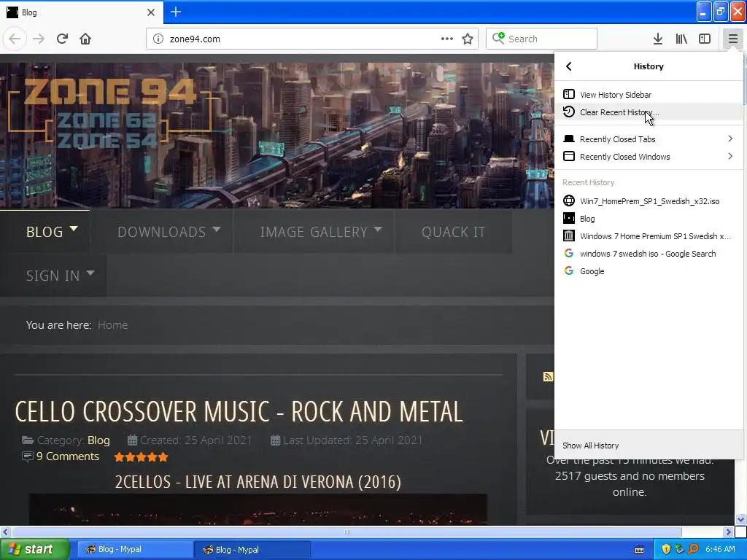Image resolution: width=747 pixels, height=560 pixels.
Task: Open a new tab with plus button
Action: 176,12
